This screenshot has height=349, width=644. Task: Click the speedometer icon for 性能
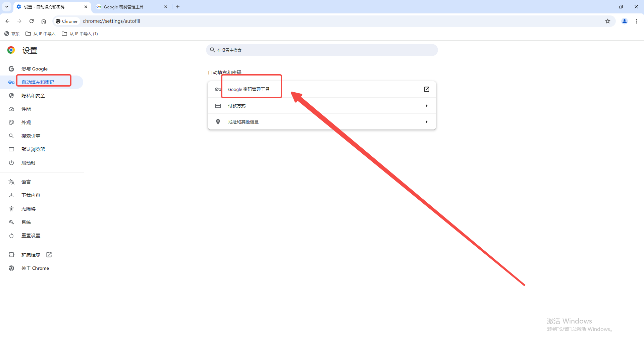[x=11, y=109]
